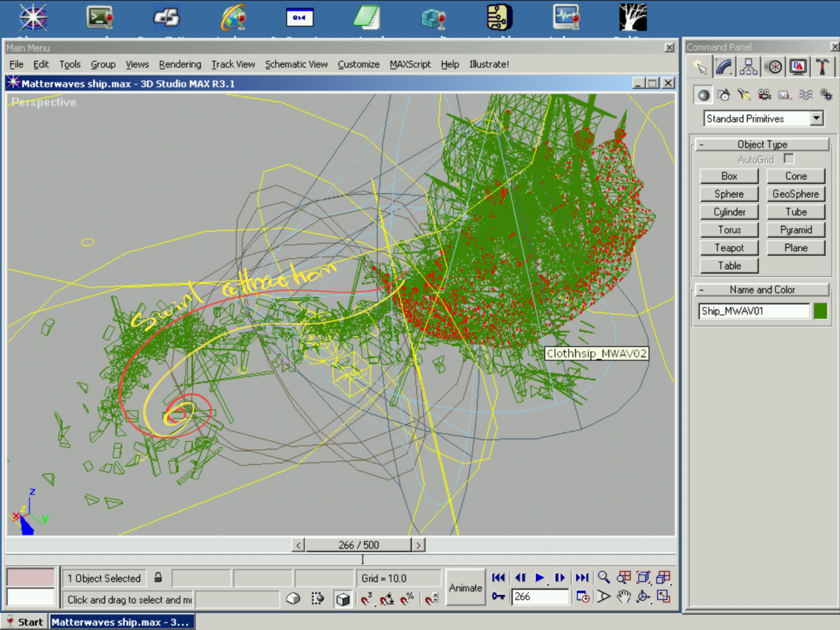Click the Teapot primitive button

729,248
